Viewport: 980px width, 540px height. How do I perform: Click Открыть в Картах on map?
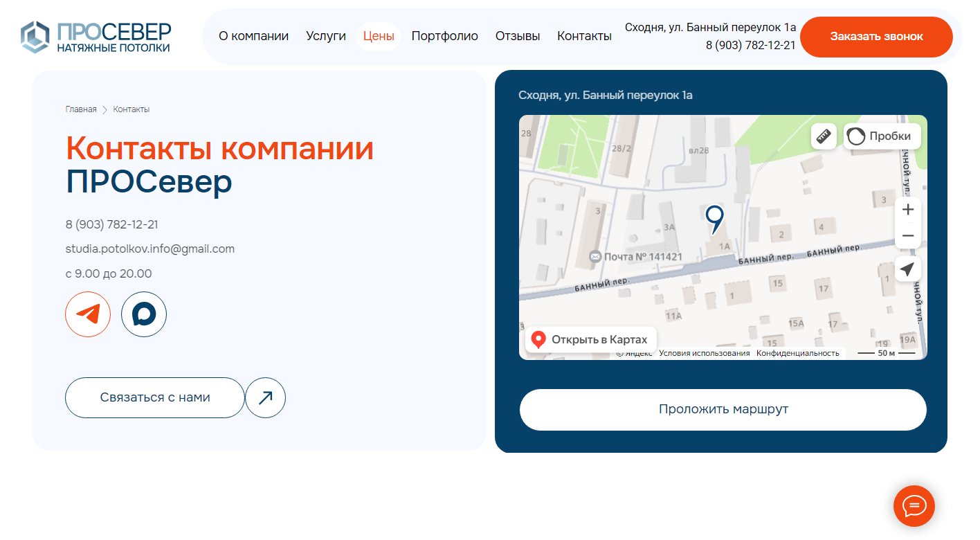click(x=590, y=339)
